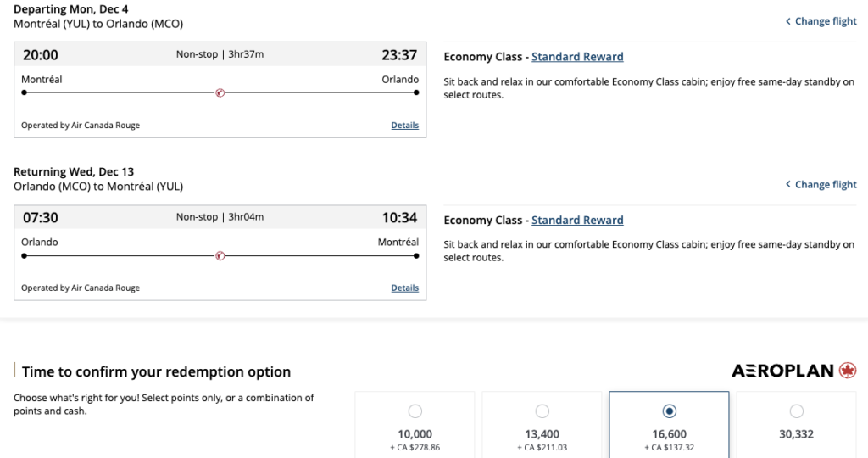Open Details for the returning flight
The width and height of the screenshot is (868, 458).
pyautogui.click(x=404, y=288)
